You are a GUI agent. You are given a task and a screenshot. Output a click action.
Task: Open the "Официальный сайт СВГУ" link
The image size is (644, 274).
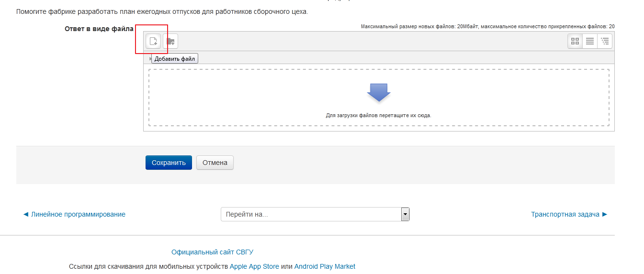[212, 252]
